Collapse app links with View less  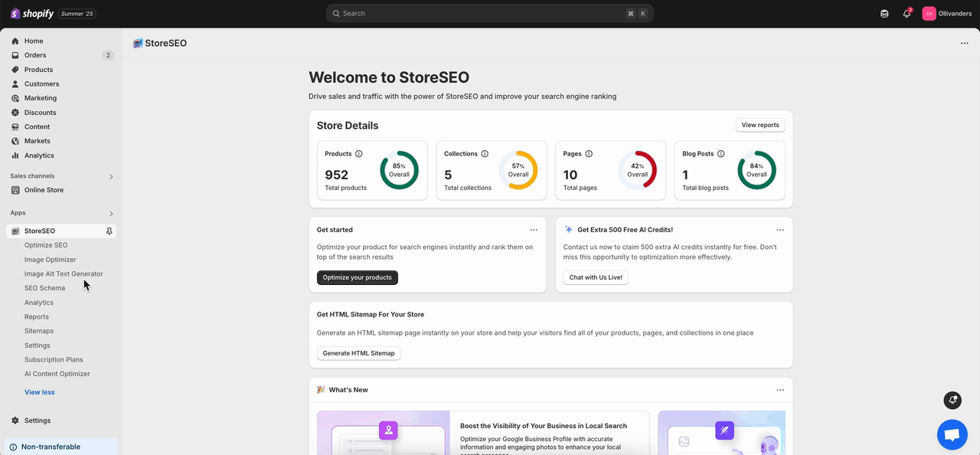click(40, 392)
